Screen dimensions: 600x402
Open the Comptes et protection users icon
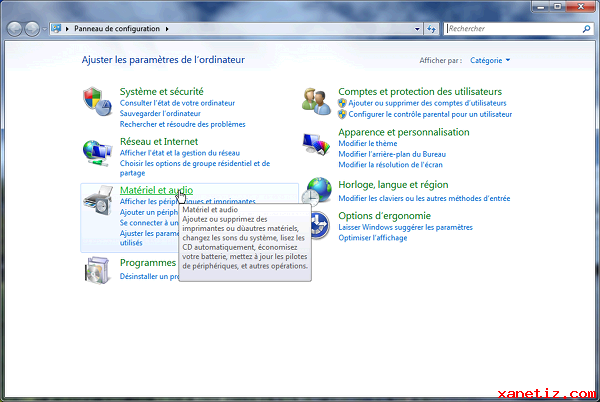point(316,101)
